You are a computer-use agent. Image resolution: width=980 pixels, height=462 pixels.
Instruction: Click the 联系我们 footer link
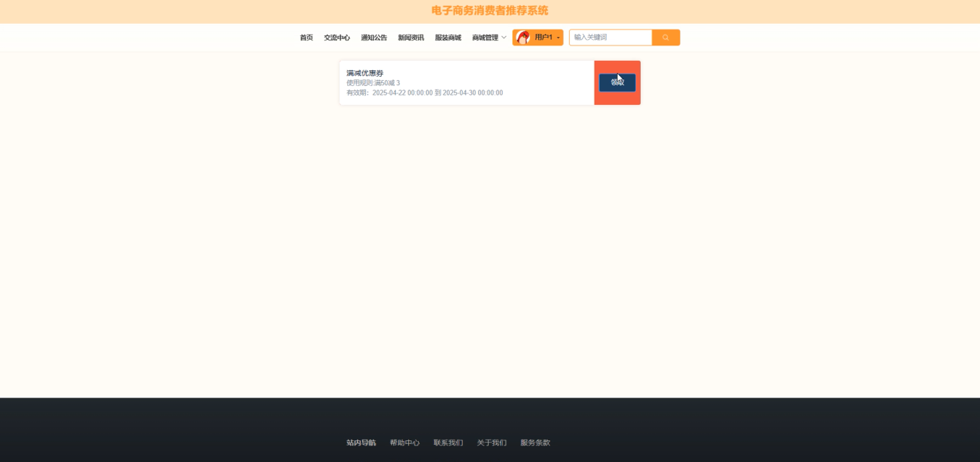(448, 442)
